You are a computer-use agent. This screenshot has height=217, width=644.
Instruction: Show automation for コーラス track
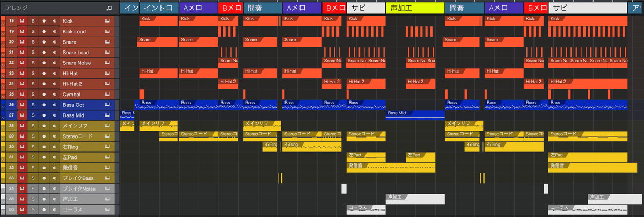pos(3,212)
